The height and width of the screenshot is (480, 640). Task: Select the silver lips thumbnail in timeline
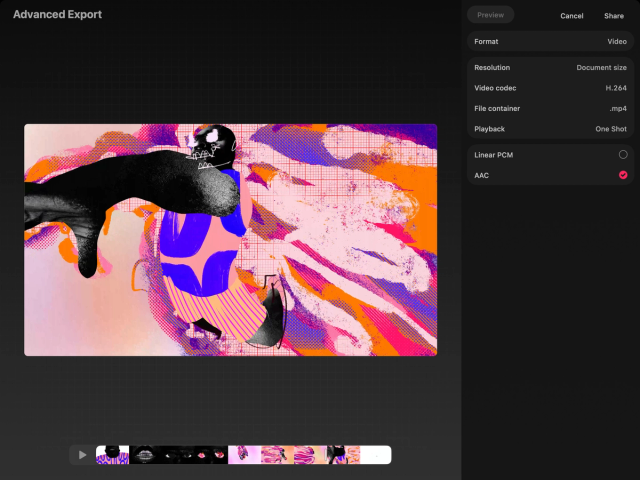145,455
